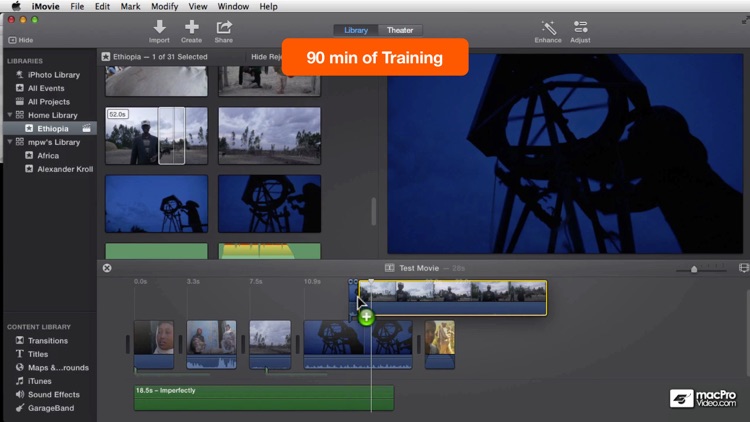This screenshot has width=750, height=422.
Task: Select the second timeline clip with two people
Action: click(211, 345)
